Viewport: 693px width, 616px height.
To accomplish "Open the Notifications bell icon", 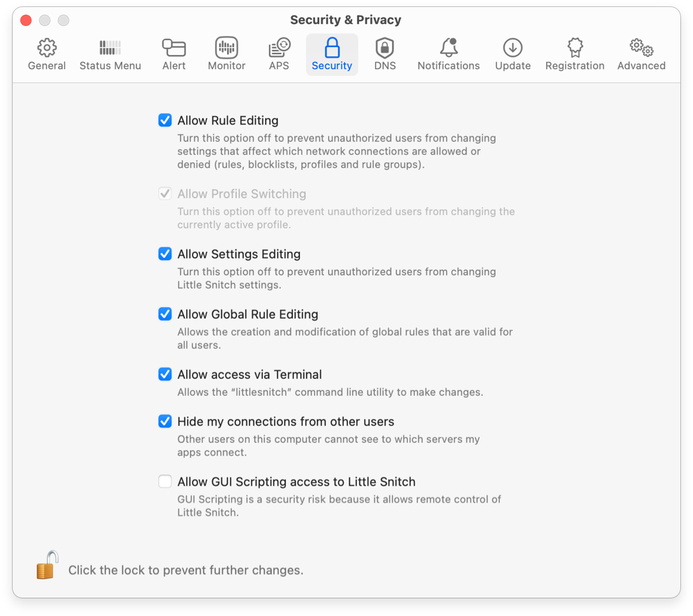I will tap(448, 48).
